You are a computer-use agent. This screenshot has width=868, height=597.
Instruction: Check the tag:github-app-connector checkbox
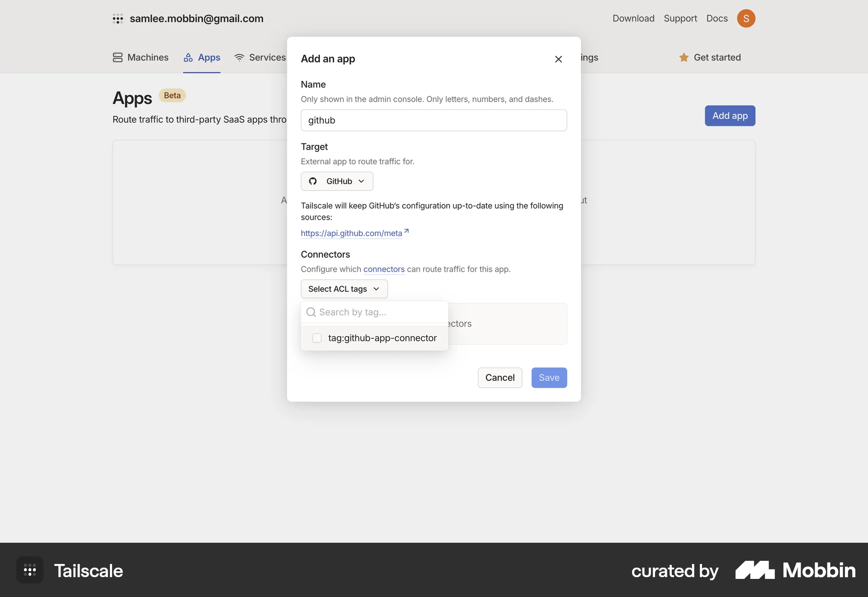point(316,338)
